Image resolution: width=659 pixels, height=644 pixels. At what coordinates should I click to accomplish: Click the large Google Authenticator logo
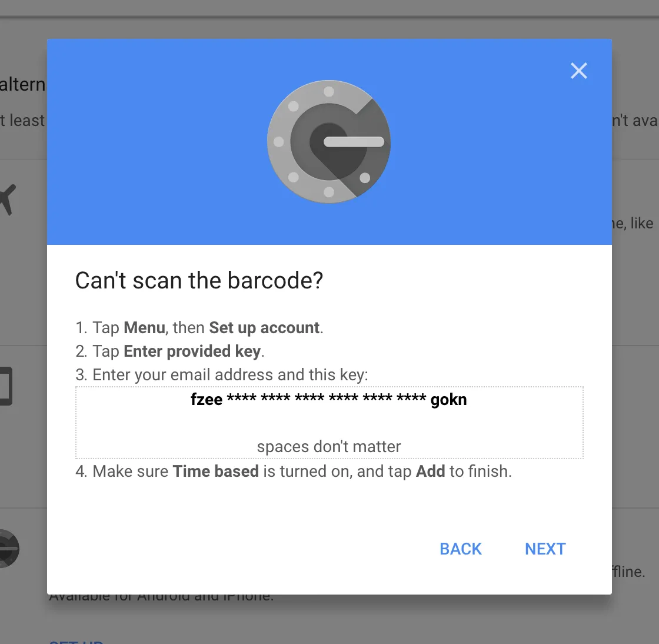click(329, 142)
